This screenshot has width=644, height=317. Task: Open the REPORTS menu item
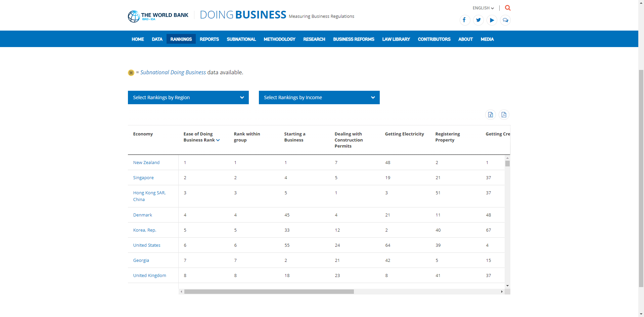click(209, 39)
